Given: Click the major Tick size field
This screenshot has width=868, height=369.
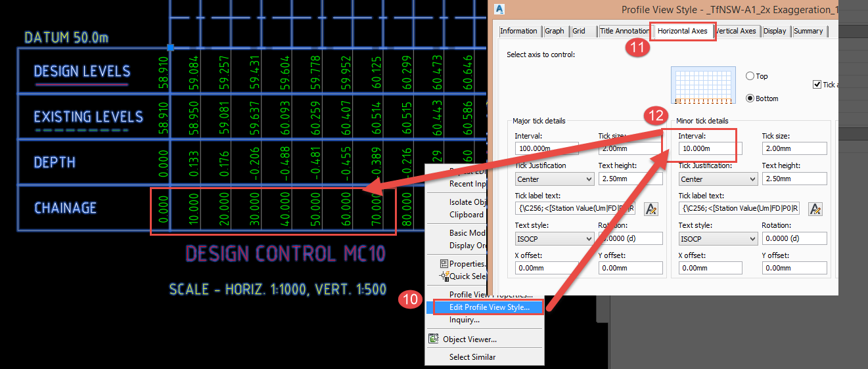Looking at the screenshot, I should 629,148.
